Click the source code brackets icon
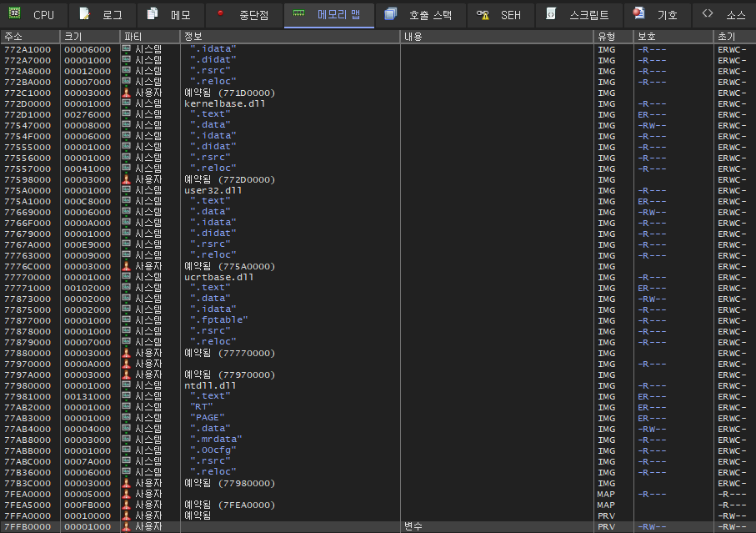Screen dimensions: 756x533 [708, 13]
